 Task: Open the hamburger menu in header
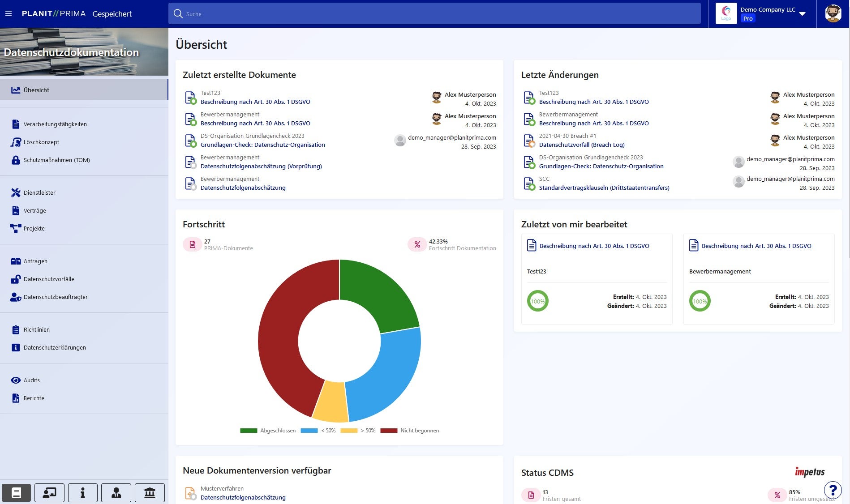[9, 14]
